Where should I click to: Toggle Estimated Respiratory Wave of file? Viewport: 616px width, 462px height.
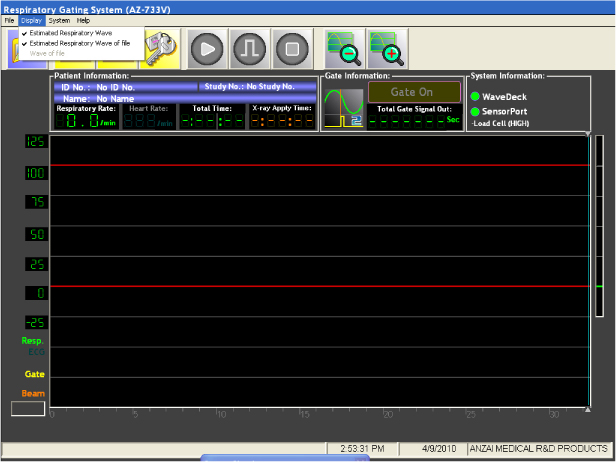[79, 43]
